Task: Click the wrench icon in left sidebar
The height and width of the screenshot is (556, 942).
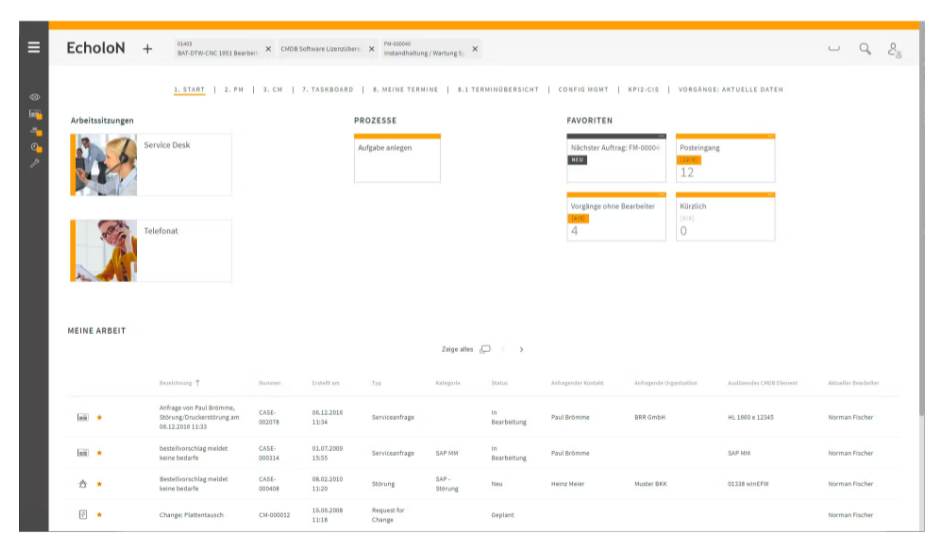Action: click(x=35, y=162)
